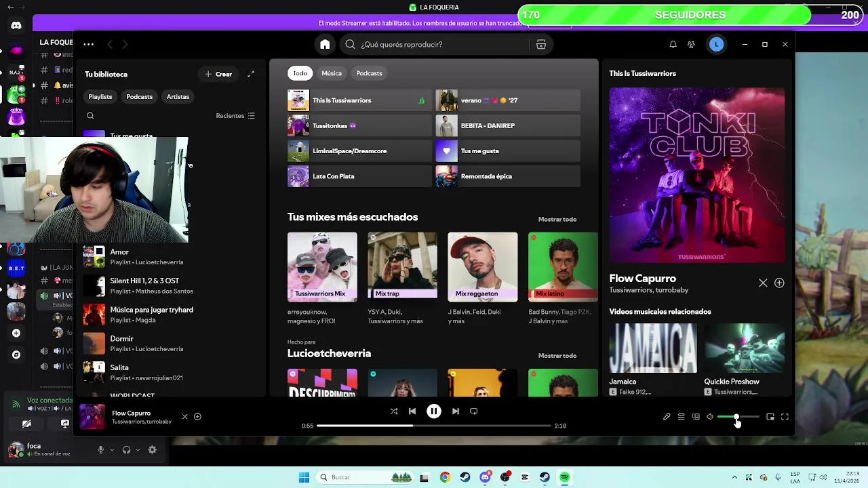Image resolution: width=868 pixels, height=488 pixels.
Task: Open the Browse icon in search bar
Action: coord(541,44)
